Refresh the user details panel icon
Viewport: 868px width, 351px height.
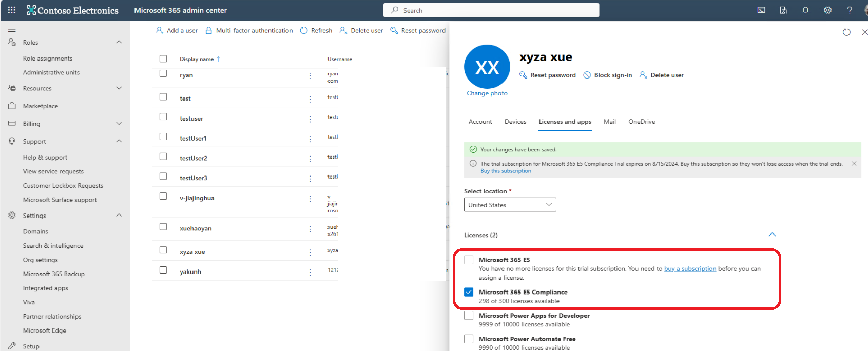(846, 32)
